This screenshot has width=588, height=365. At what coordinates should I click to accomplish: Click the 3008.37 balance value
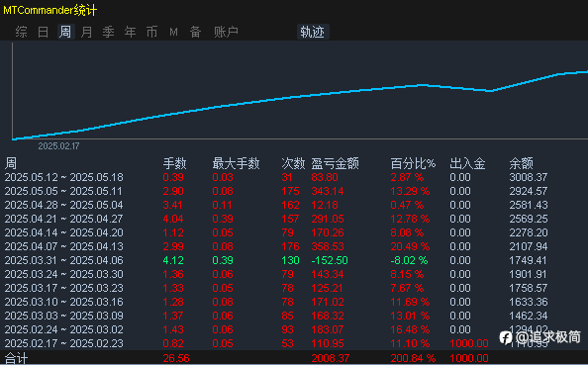point(529,177)
